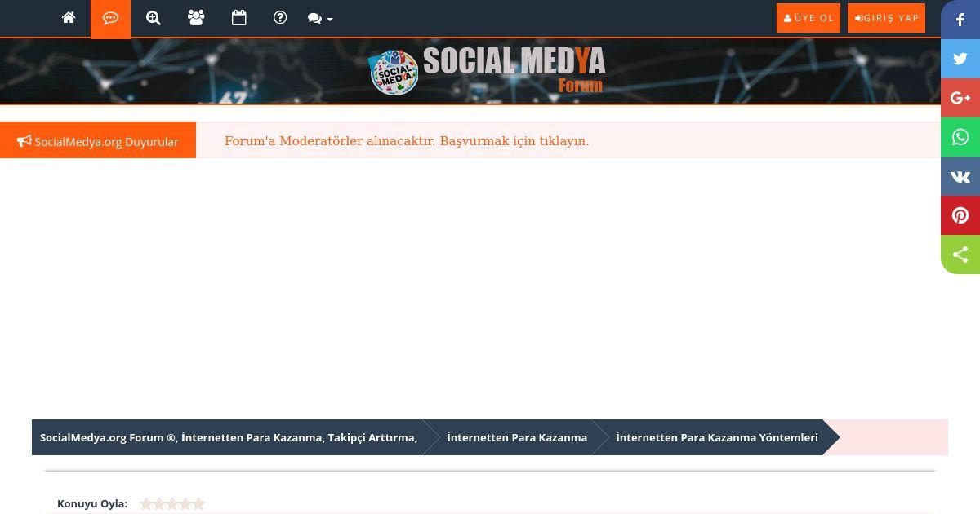Image resolution: width=980 pixels, height=514 pixels.
Task: Open the forum chat-bubble icon
Action: 111,19
